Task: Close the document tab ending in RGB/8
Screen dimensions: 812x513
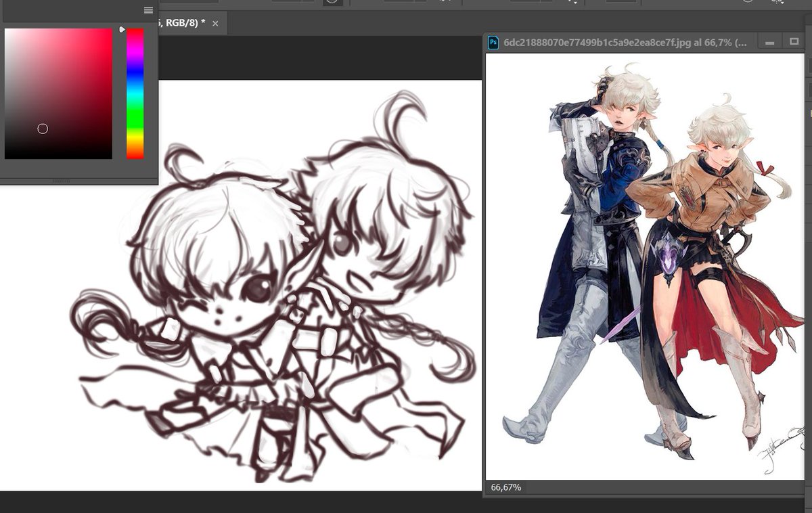Action: [x=215, y=24]
